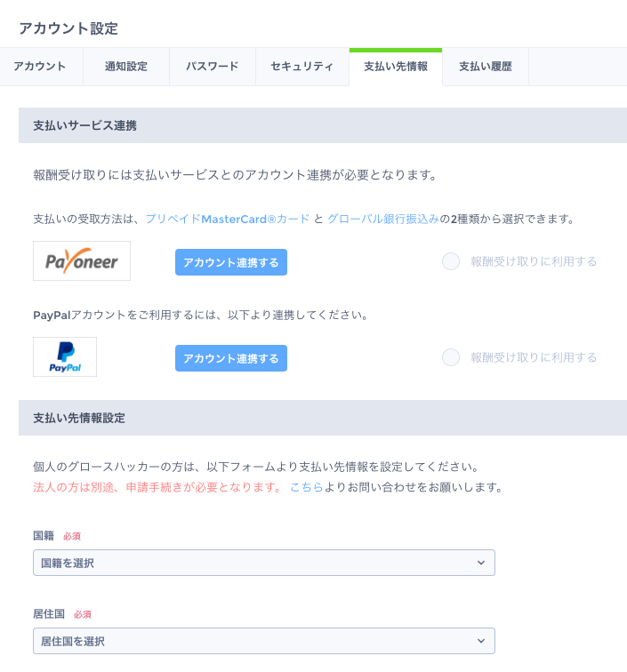Image resolution: width=627 pixels, height=672 pixels.
Task: Click the こちら inquiry link
Action: (x=306, y=487)
